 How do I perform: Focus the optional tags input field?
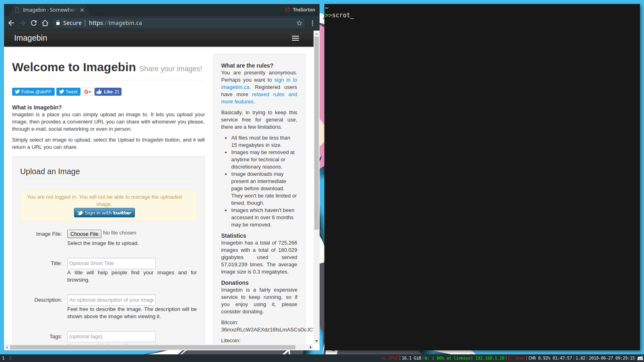111,337
